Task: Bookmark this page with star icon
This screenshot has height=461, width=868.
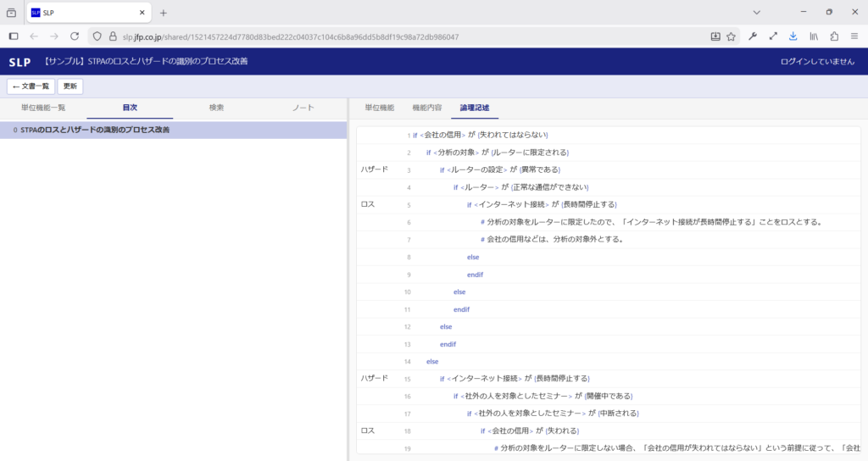Action: (x=731, y=36)
